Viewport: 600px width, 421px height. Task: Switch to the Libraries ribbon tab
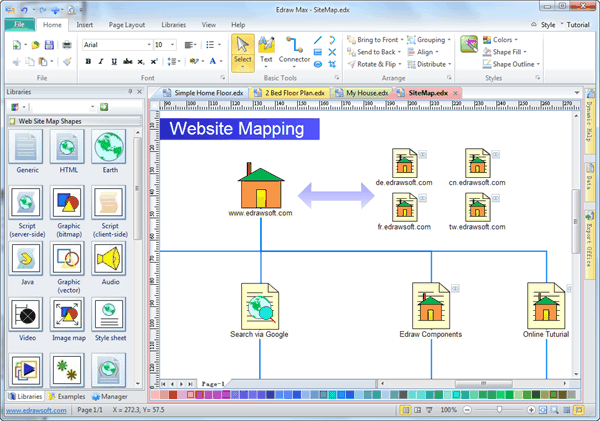coord(174,25)
